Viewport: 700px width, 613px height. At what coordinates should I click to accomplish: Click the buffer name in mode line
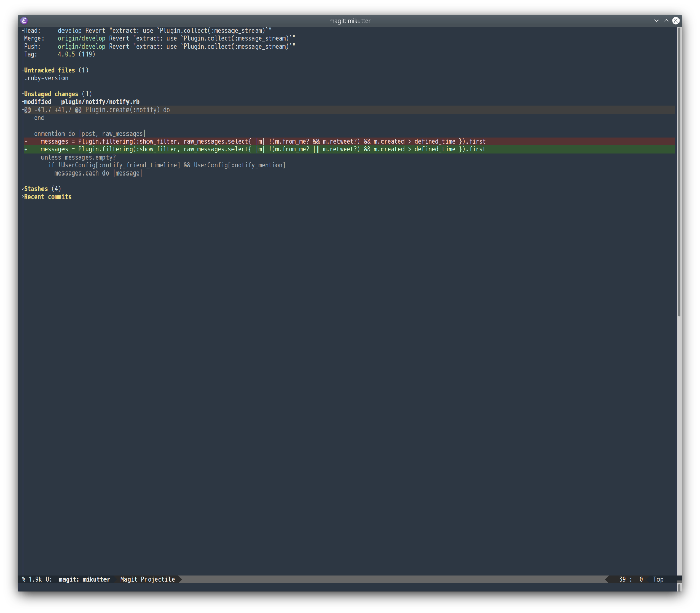click(x=84, y=579)
